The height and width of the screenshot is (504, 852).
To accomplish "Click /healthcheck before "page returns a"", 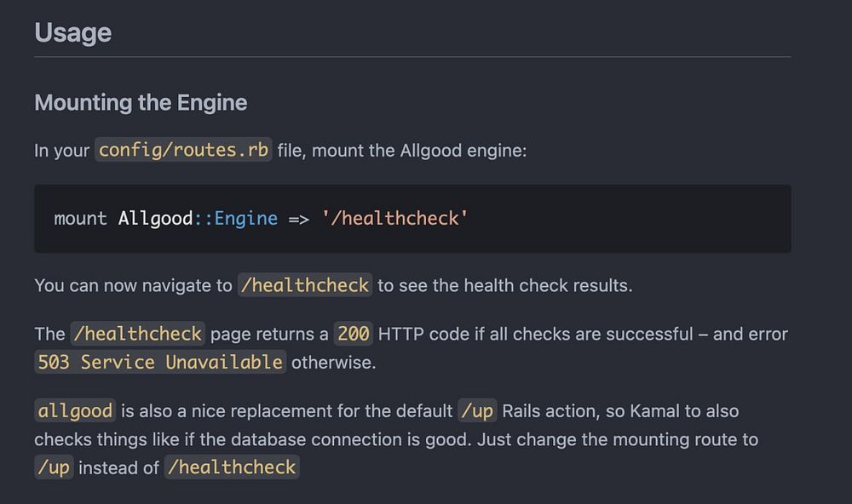I will coord(137,334).
